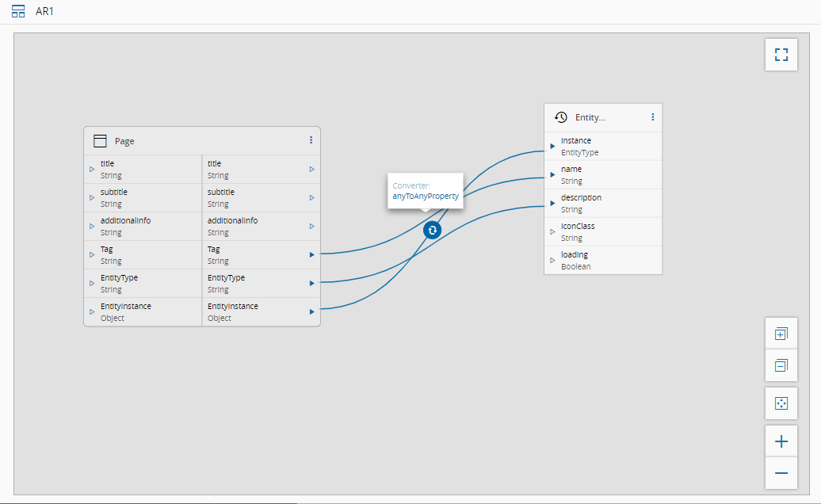Click the Page node window icon
Viewport: 821px width, 504px height.
[x=100, y=141]
